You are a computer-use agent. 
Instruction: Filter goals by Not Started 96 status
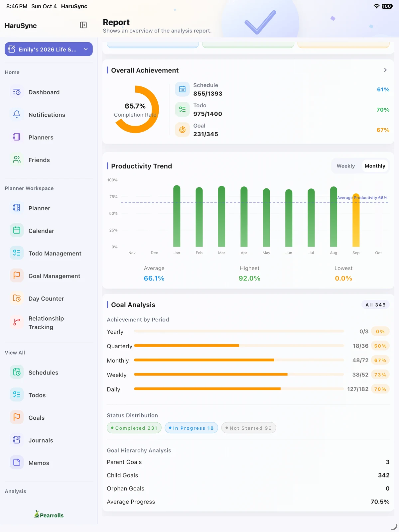249,428
